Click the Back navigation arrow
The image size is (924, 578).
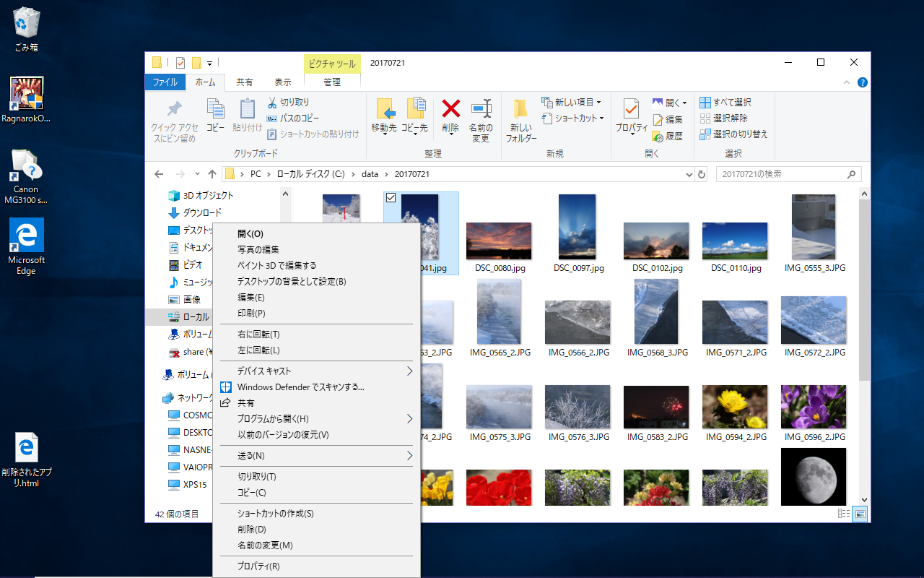coord(160,174)
